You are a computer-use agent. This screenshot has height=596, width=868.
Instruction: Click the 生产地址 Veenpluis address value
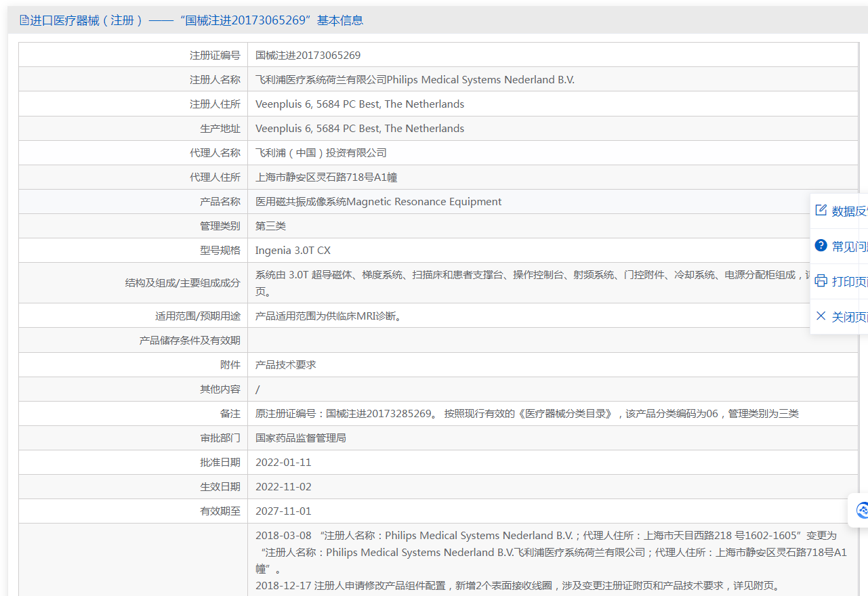coord(360,128)
